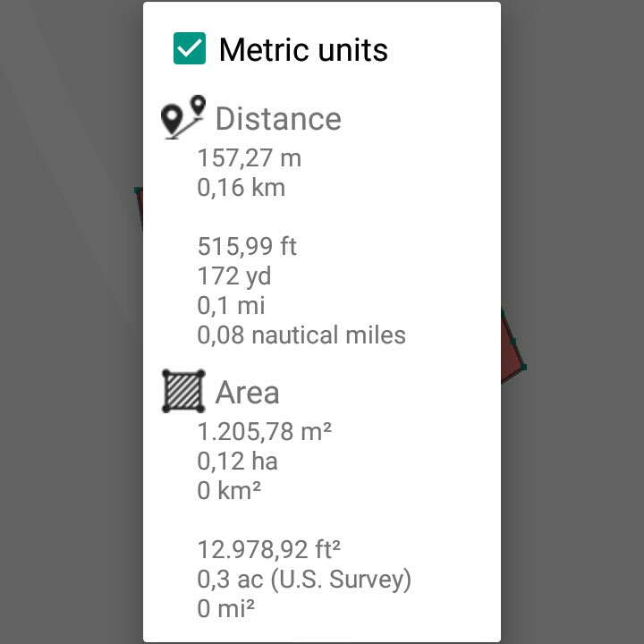Uncheck the Metric units checkbox
Image resolution: width=644 pixels, height=644 pixels.
click(x=190, y=48)
